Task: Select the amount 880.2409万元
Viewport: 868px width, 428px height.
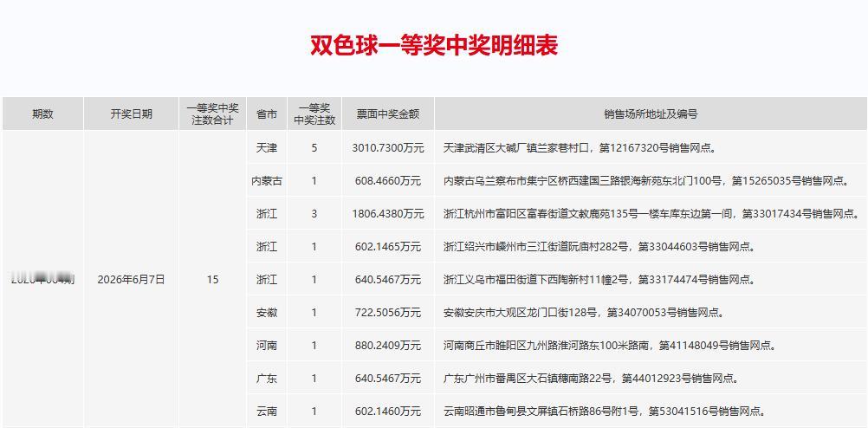Action: pos(388,346)
